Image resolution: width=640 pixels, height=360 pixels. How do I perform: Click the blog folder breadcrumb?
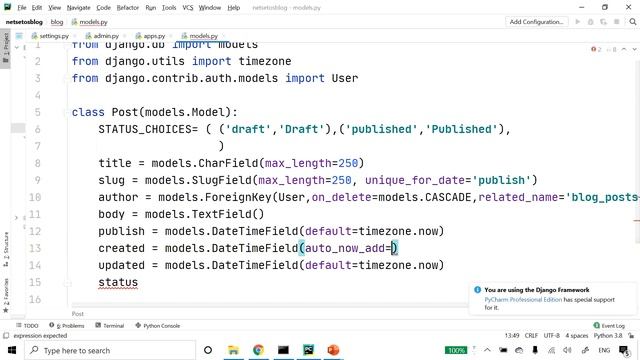57,22
